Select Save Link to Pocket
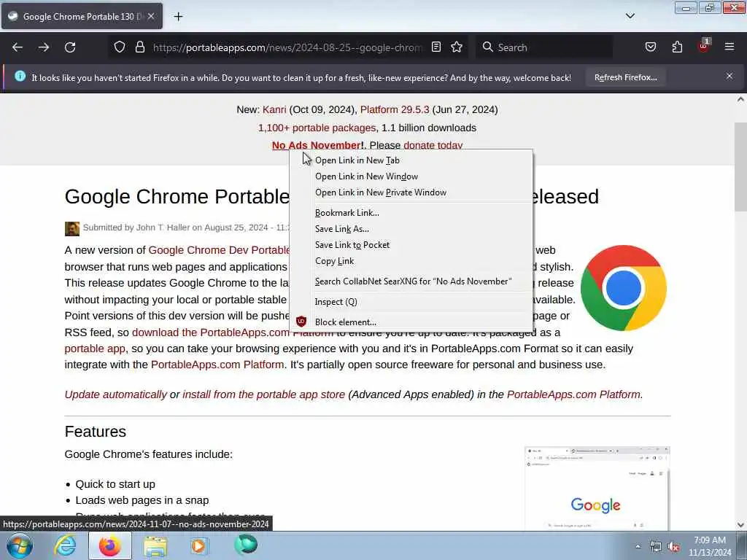 tap(411, 245)
